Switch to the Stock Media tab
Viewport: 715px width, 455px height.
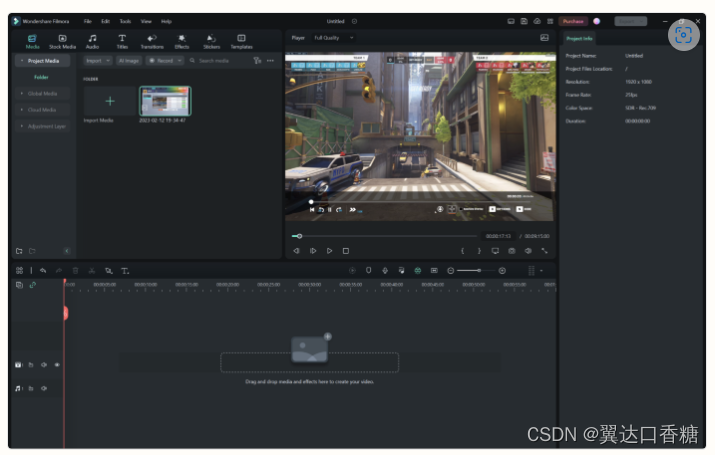62,41
